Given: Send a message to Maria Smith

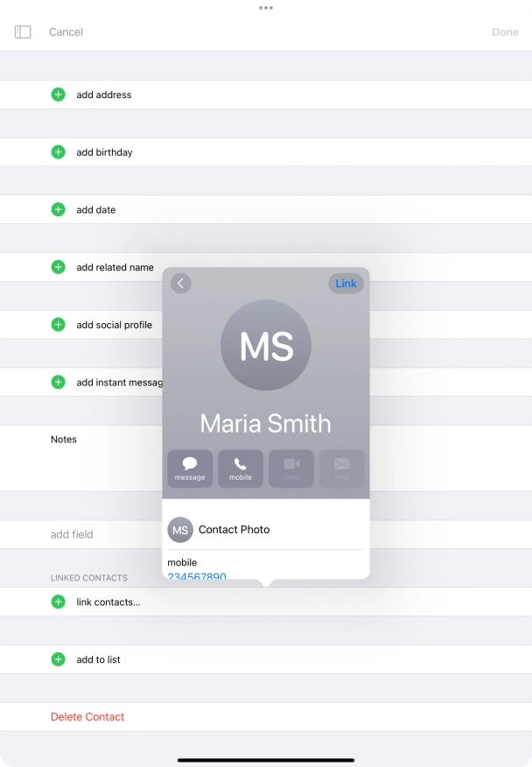Looking at the screenshot, I should pyautogui.click(x=190, y=468).
